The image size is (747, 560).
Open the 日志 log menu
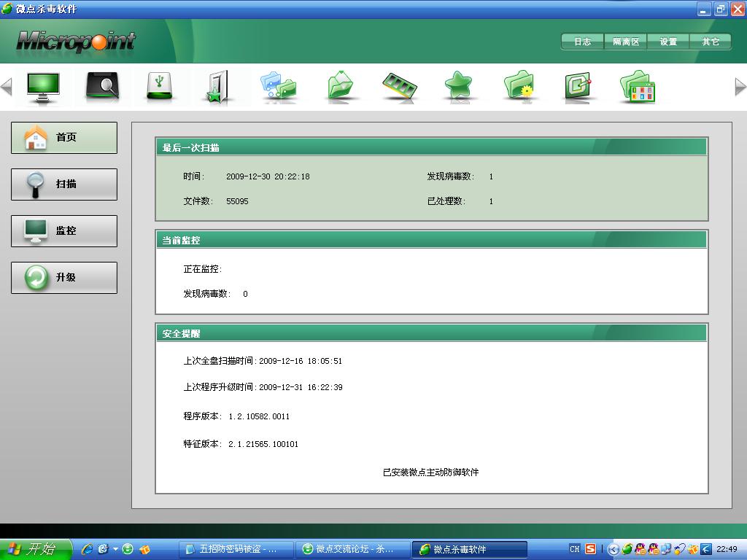[582, 42]
